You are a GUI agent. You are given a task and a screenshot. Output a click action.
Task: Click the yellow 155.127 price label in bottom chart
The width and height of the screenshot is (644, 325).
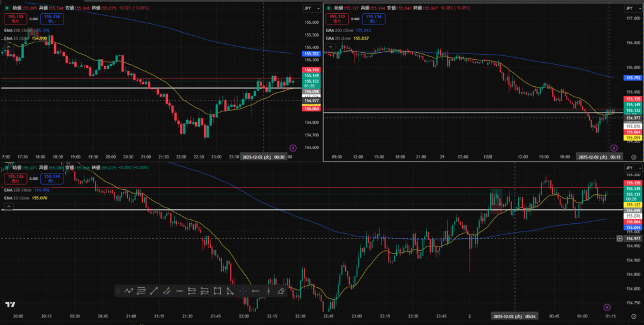coord(631,205)
